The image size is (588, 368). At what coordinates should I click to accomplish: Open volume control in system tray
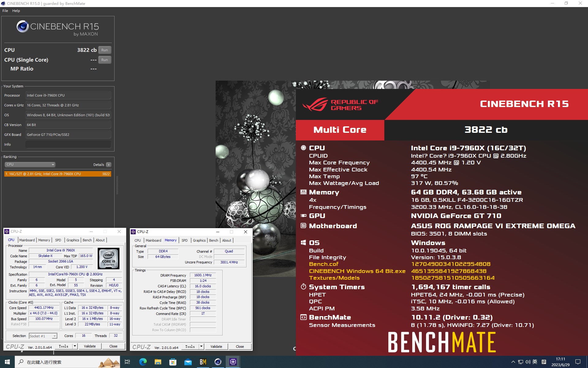[x=528, y=362]
